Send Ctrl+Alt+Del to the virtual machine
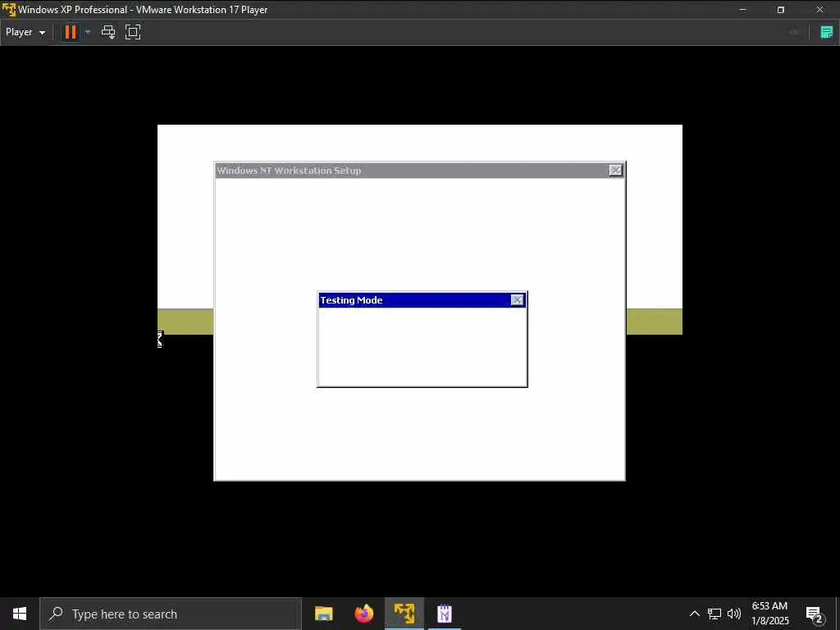Image resolution: width=840 pixels, height=630 pixels. [x=108, y=32]
